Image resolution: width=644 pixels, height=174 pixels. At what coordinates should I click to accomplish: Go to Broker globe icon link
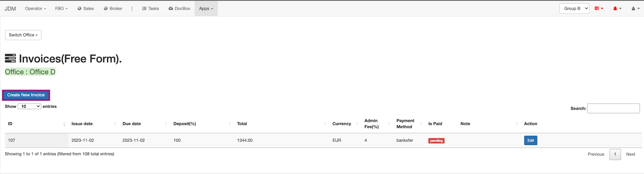point(113,9)
